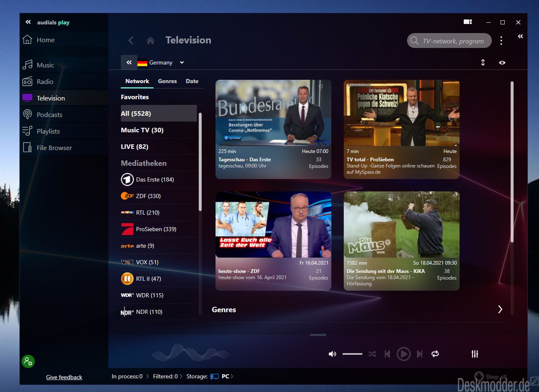Skip to next track

[x=420, y=354]
